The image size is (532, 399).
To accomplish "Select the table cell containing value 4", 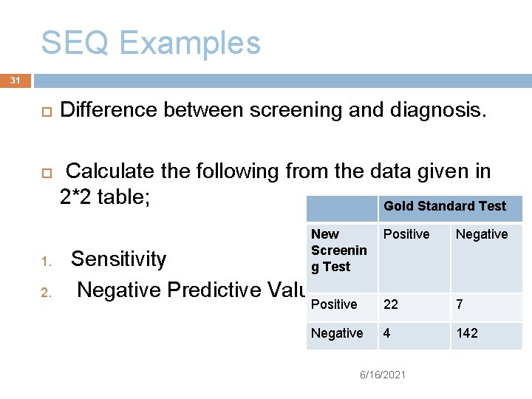I will click(387, 333).
